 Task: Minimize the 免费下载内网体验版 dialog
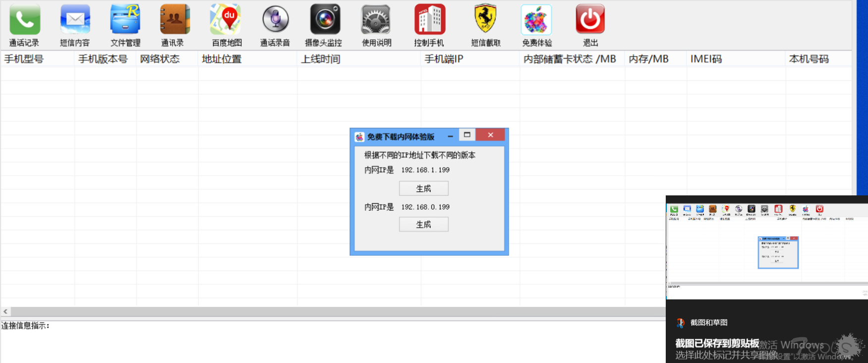click(450, 136)
